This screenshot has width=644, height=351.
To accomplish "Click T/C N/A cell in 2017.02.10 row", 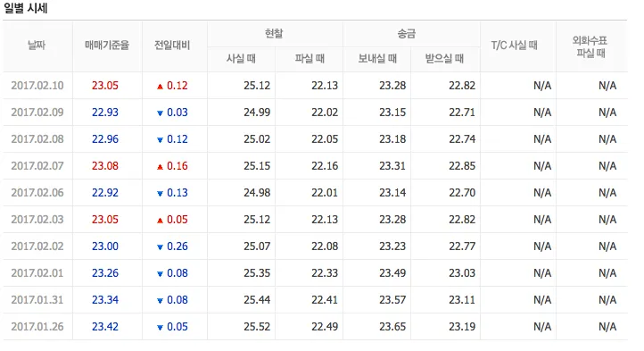I will click(x=542, y=85).
